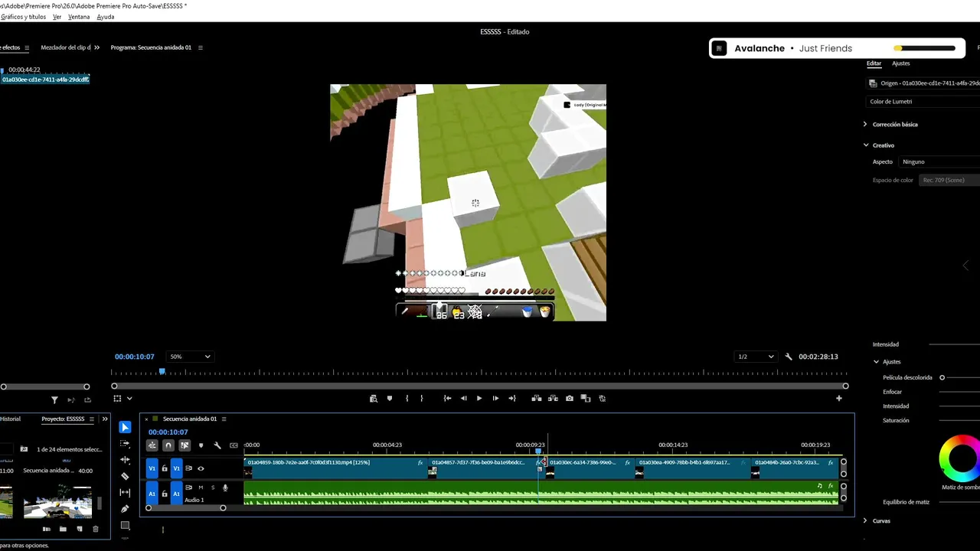Open the comparison view button
This screenshot has height=551, width=980.
coord(586,398)
